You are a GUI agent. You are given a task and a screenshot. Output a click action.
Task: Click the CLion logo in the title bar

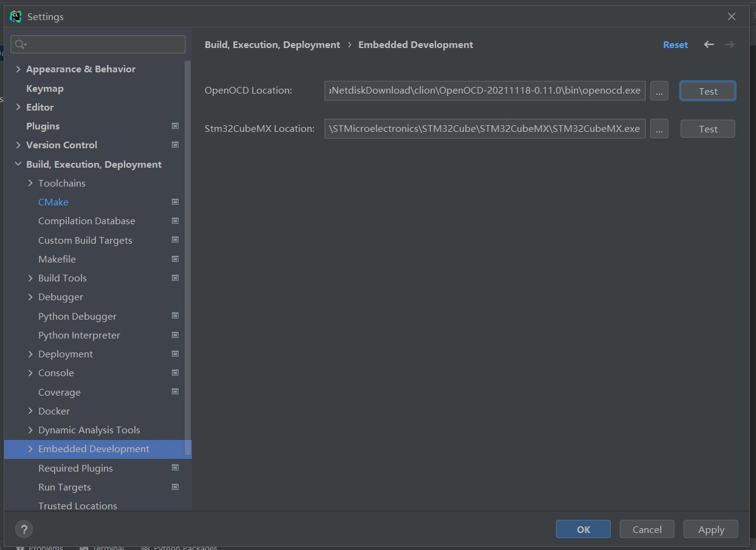click(16, 16)
